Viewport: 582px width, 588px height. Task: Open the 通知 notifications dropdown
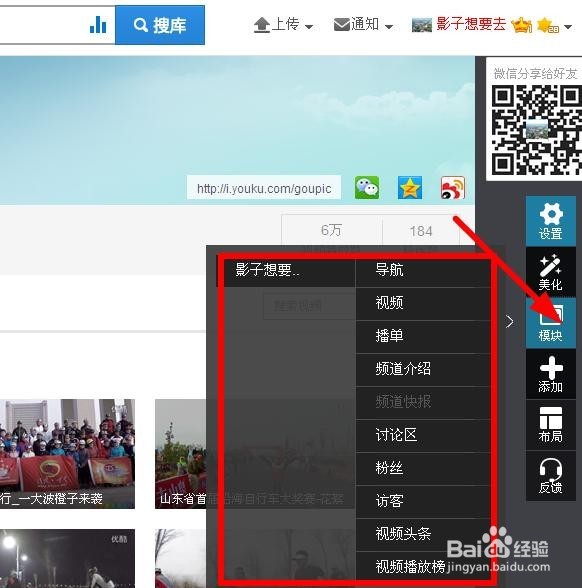point(363,25)
